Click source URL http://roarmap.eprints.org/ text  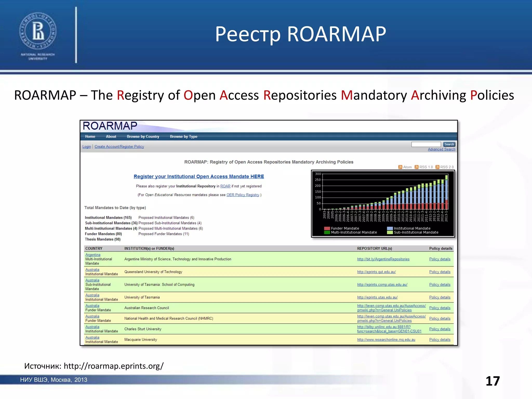114,366
